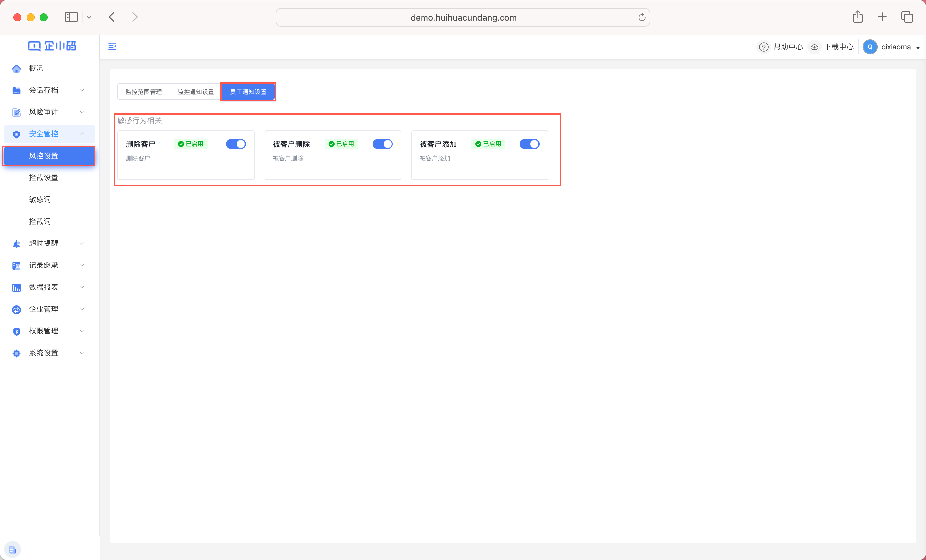Toggle the browser sidebar panel
The width and height of the screenshot is (926, 560).
71,17
